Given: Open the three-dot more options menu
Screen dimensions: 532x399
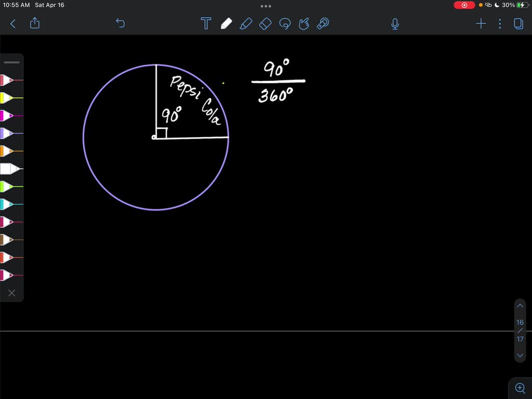Looking at the screenshot, I should coord(500,23).
